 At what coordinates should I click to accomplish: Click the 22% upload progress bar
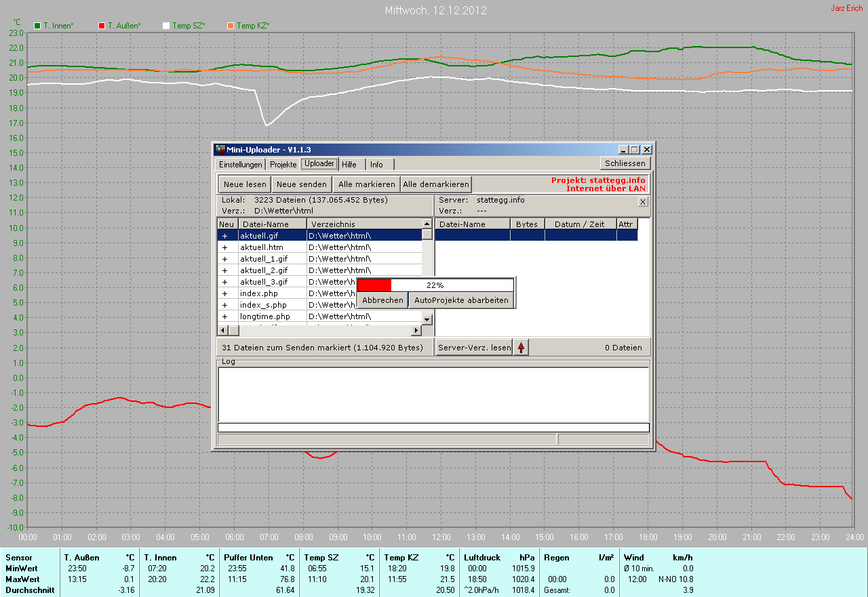(435, 285)
